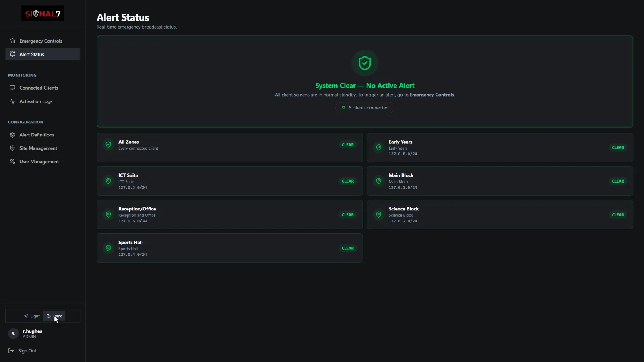This screenshot has height=362, width=644.
Task: Open the Connected Clients page
Action: (43, 88)
